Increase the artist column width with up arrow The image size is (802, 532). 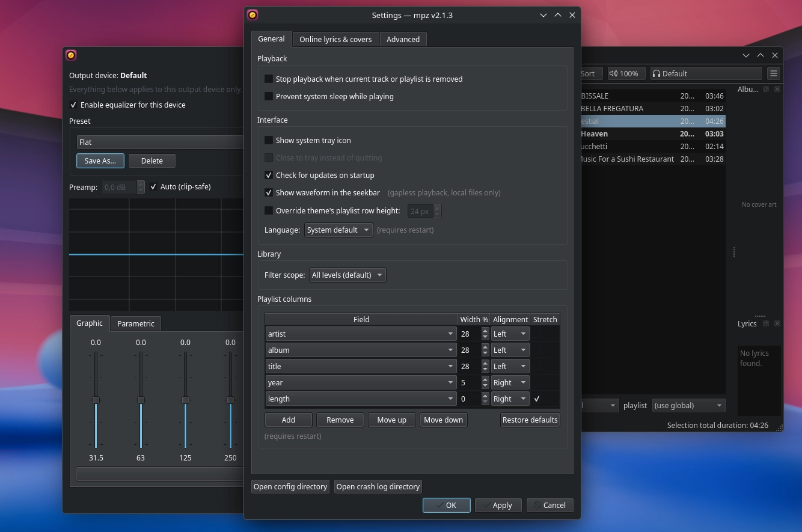485,331
